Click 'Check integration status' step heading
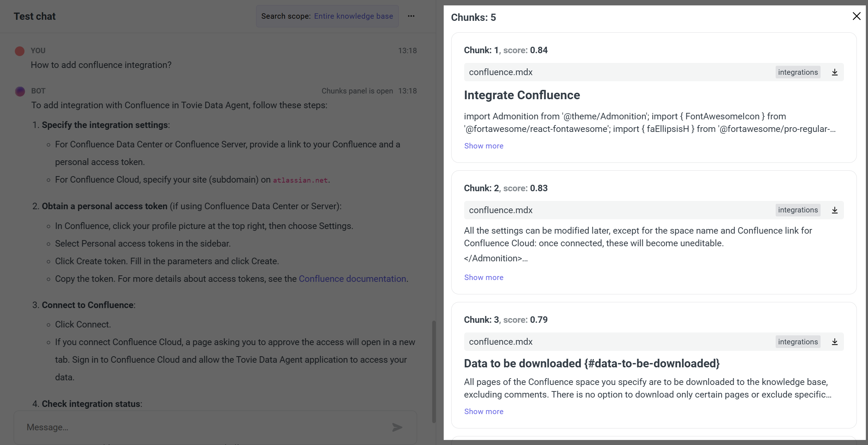The image size is (868, 445). pos(91,404)
